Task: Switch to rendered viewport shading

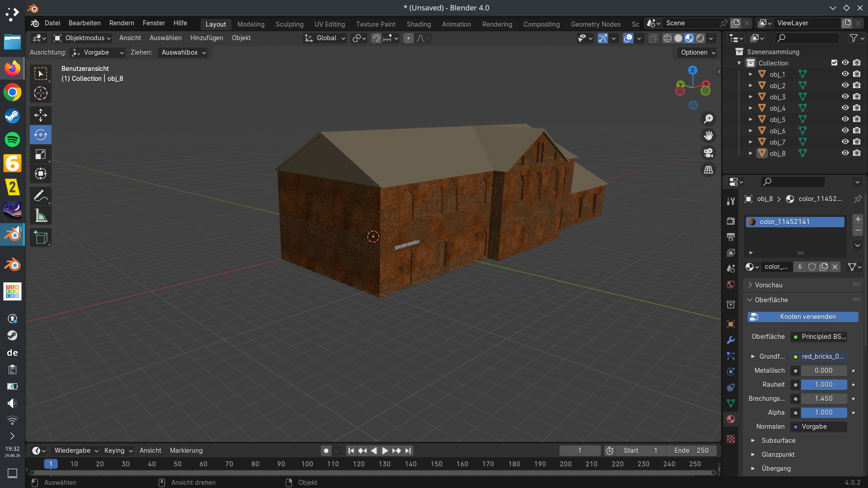Action: tap(700, 38)
